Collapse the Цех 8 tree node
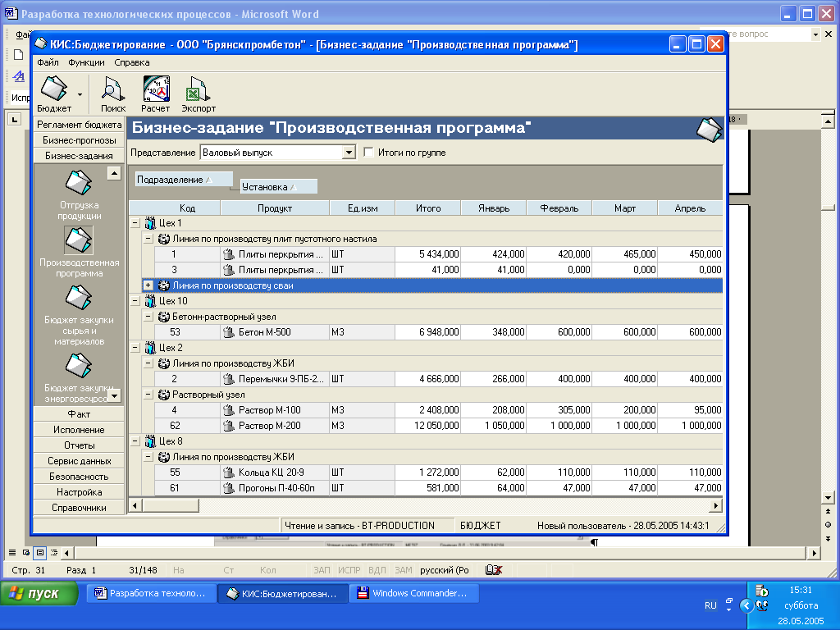The height and width of the screenshot is (630, 840). point(135,441)
